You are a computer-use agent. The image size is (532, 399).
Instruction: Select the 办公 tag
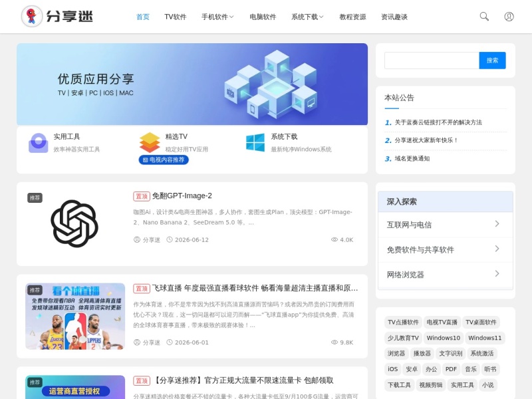click(x=431, y=369)
